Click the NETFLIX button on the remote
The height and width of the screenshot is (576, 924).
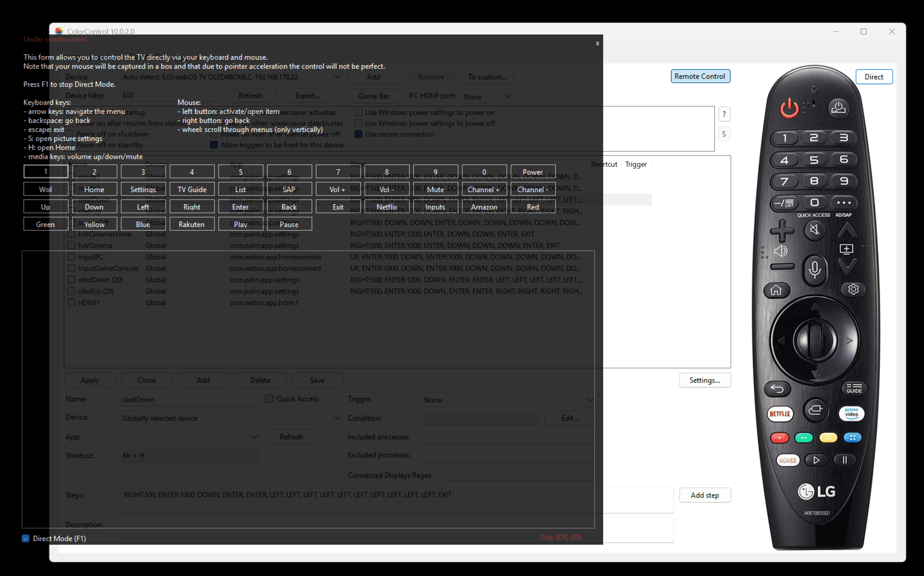(x=780, y=414)
